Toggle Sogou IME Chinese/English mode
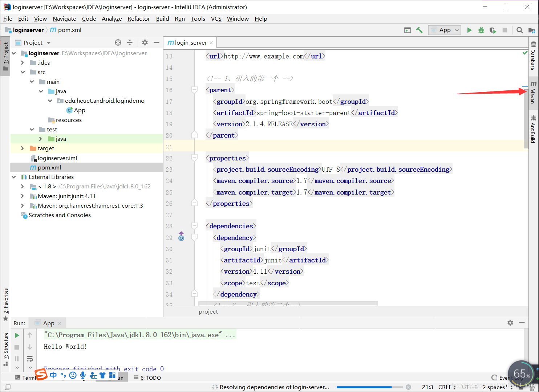 coord(53,375)
